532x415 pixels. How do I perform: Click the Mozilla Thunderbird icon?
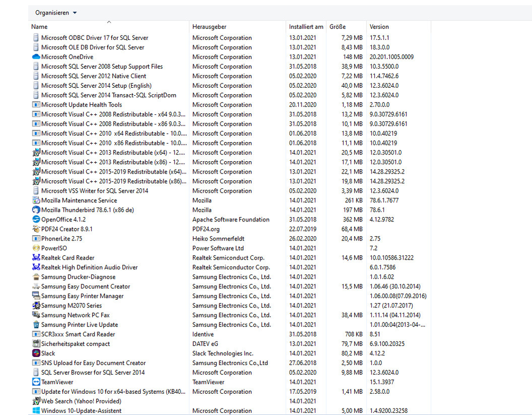click(x=36, y=210)
